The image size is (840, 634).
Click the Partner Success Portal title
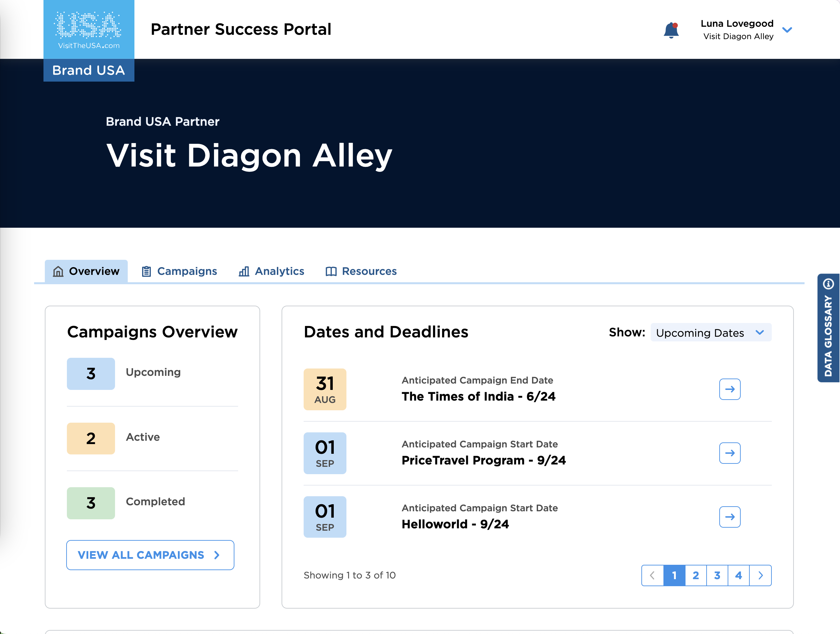(241, 29)
